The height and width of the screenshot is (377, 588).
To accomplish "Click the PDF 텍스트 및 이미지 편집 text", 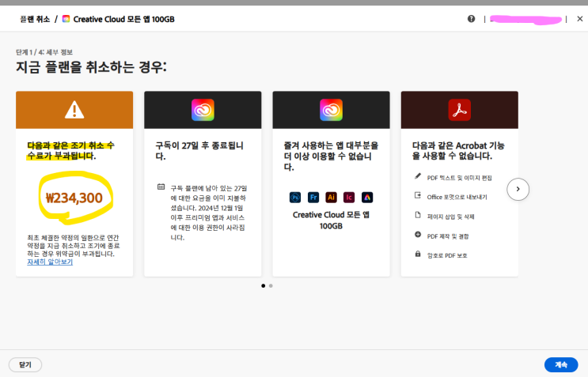I will (x=459, y=178).
